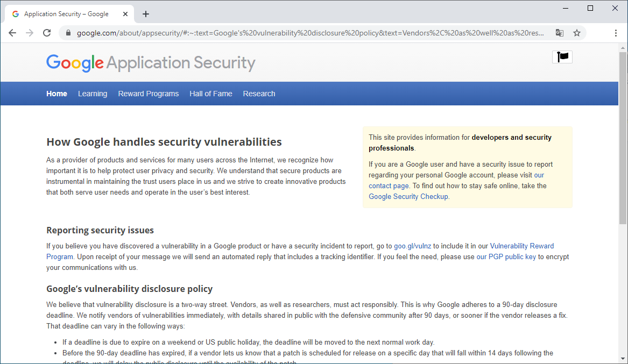Select the Home navigation item

click(57, 94)
